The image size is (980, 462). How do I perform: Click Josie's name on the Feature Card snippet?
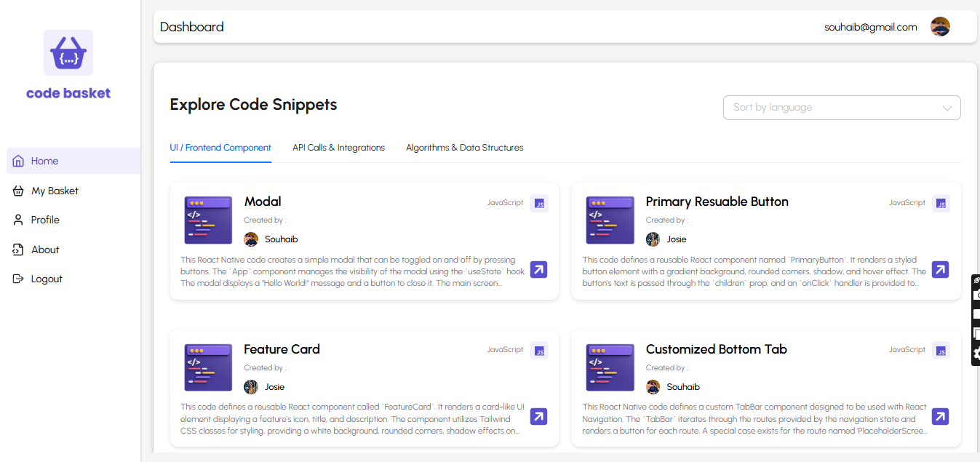coord(274,386)
